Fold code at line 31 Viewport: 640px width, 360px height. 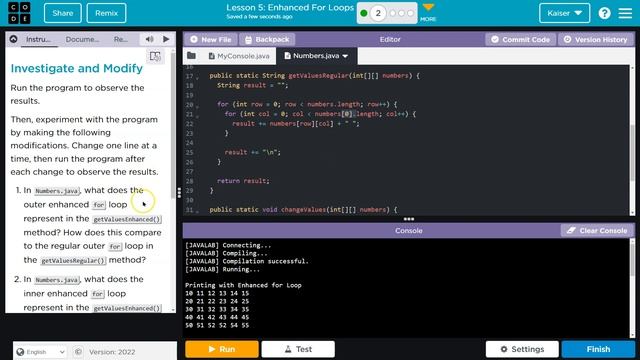pyautogui.click(x=198, y=211)
